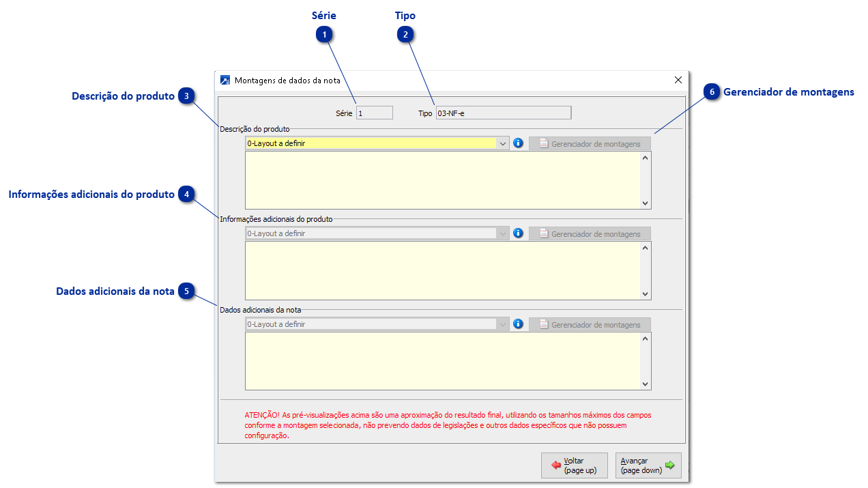Click the app icon in dialog title bar
The image size is (868, 488).
pyautogui.click(x=225, y=80)
